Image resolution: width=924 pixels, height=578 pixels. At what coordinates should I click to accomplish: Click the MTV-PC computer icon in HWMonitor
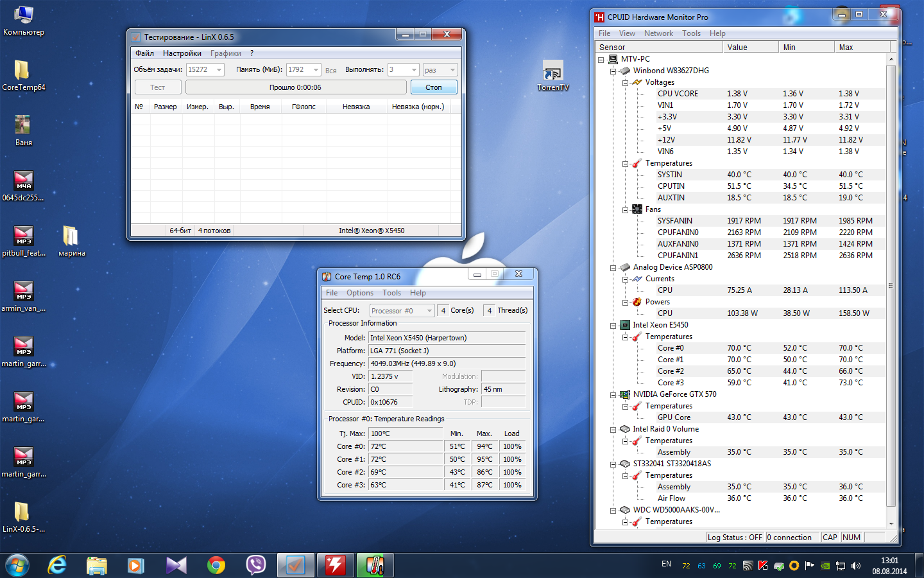coord(613,59)
